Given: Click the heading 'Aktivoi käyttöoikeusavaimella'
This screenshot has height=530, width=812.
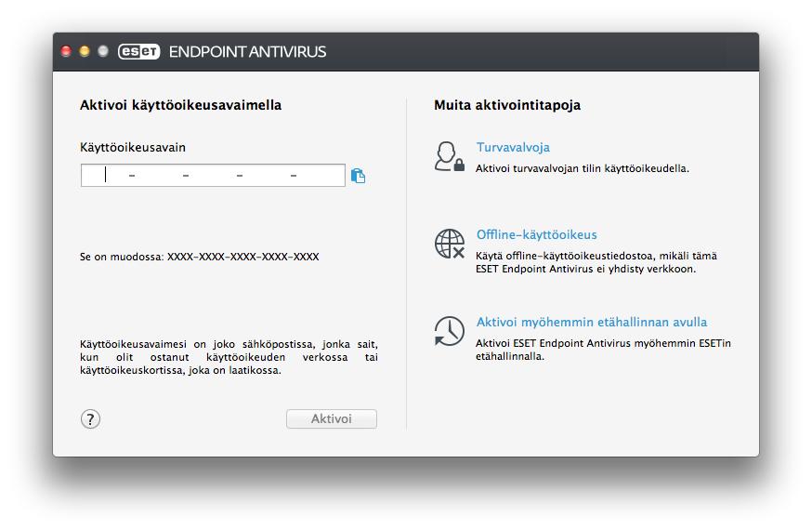Looking at the screenshot, I should (181, 105).
